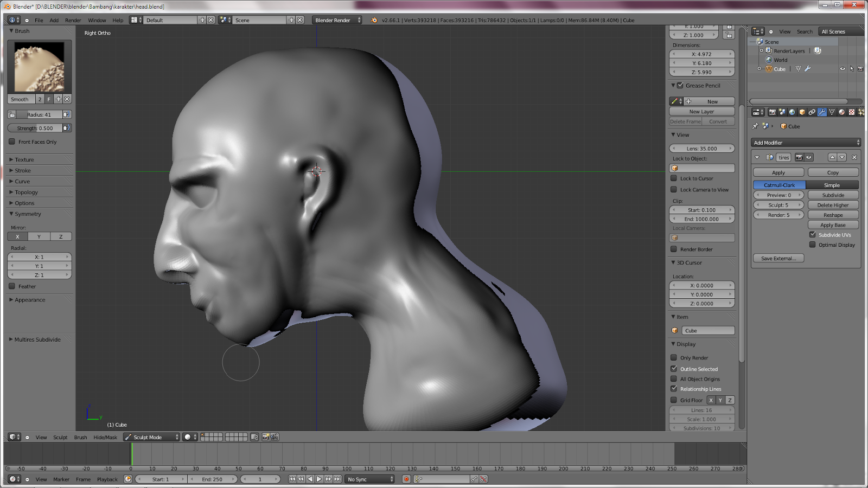Image resolution: width=868 pixels, height=488 pixels.
Task: Enable Lock to Cursor checkbox
Action: pos(674,178)
